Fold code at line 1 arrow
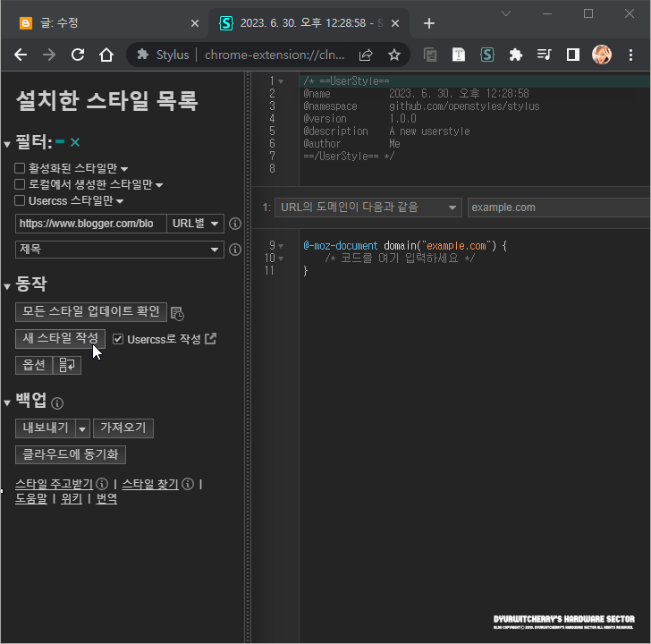Image resolution: width=651 pixels, height=644 pixels. [281, 81]
